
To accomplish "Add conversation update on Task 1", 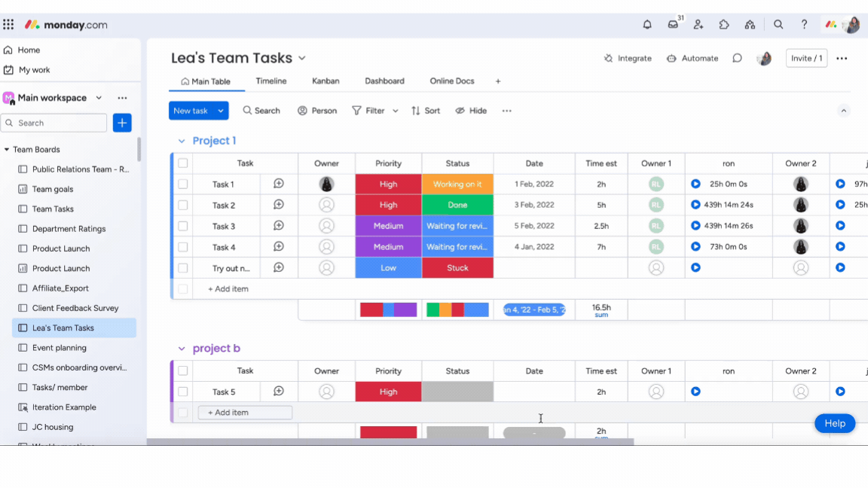I will click(x=279, y=184).
